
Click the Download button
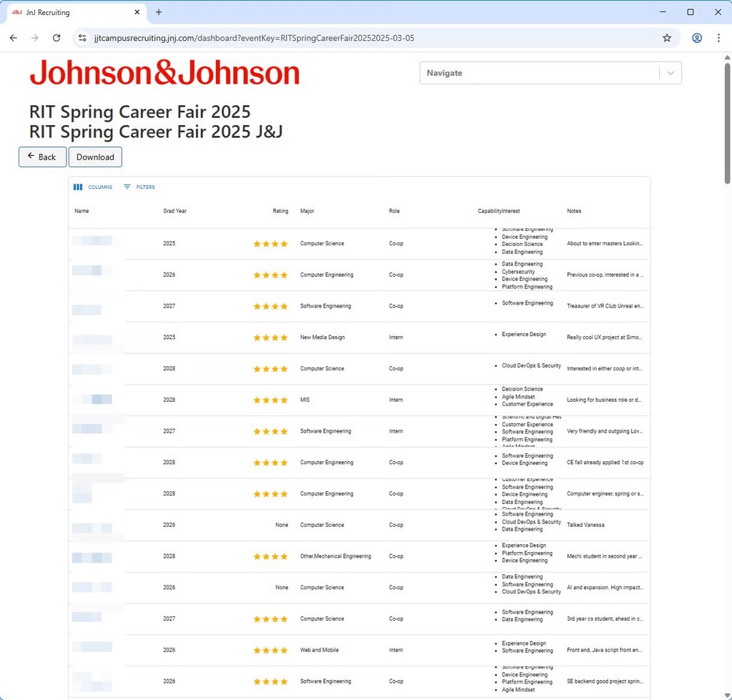[95, 157]
